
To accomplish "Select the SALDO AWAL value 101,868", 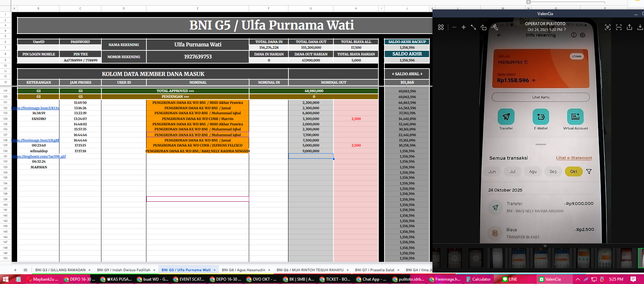I will 407,82.
